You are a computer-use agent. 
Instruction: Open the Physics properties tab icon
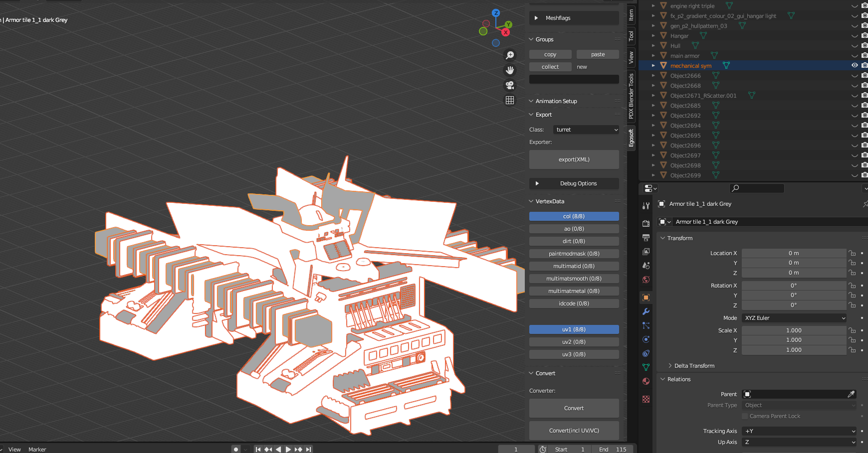tap(646, 339)
